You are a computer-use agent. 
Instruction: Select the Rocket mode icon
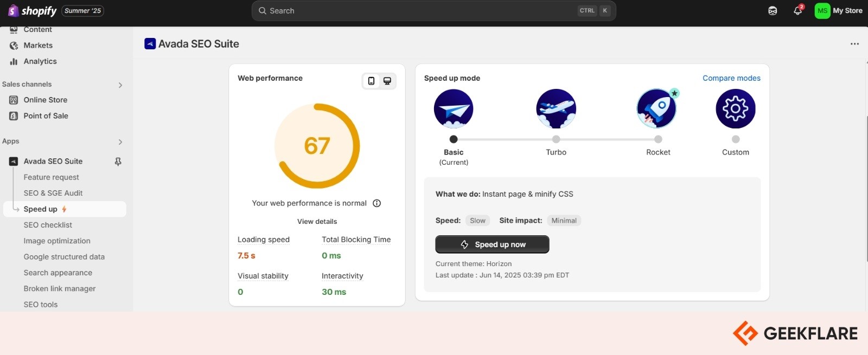pos(656,108)
